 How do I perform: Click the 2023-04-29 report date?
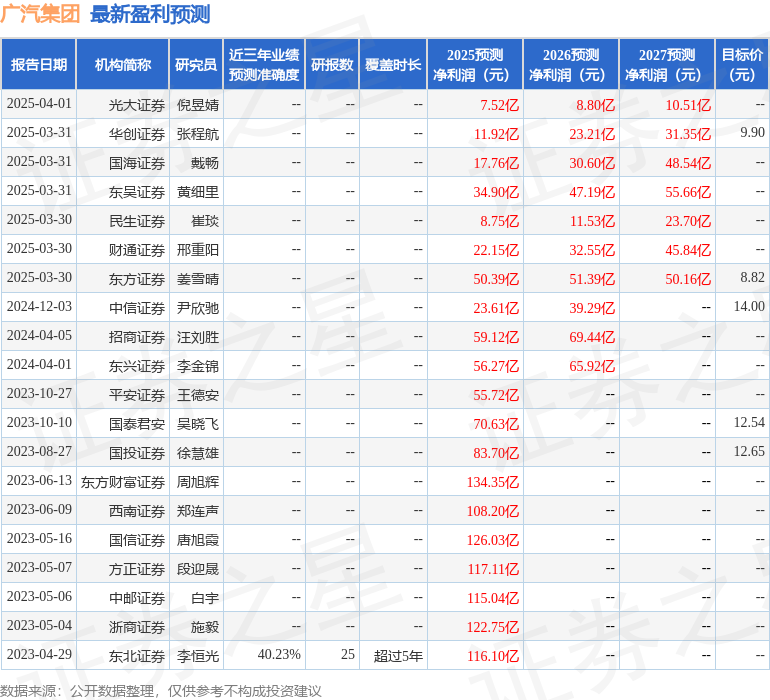coord(39,655)
